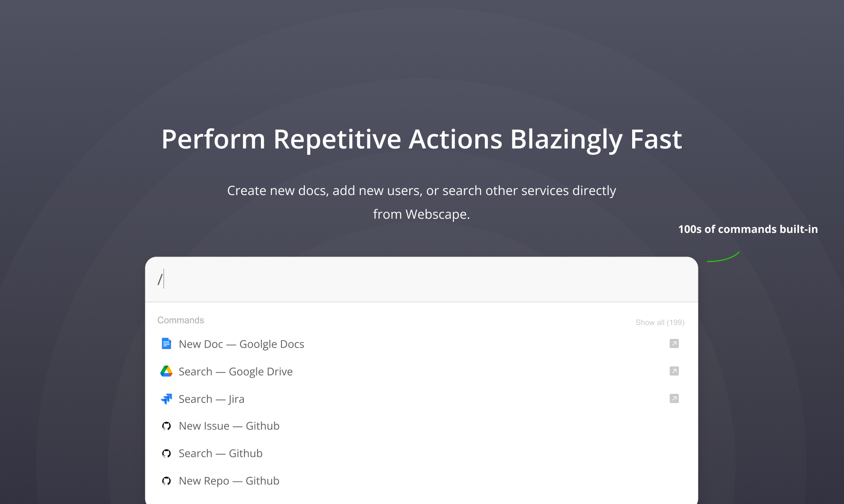The image size is (844, 504).
Task: Open external link arrow for Jira row
Action: pos(674,398)
